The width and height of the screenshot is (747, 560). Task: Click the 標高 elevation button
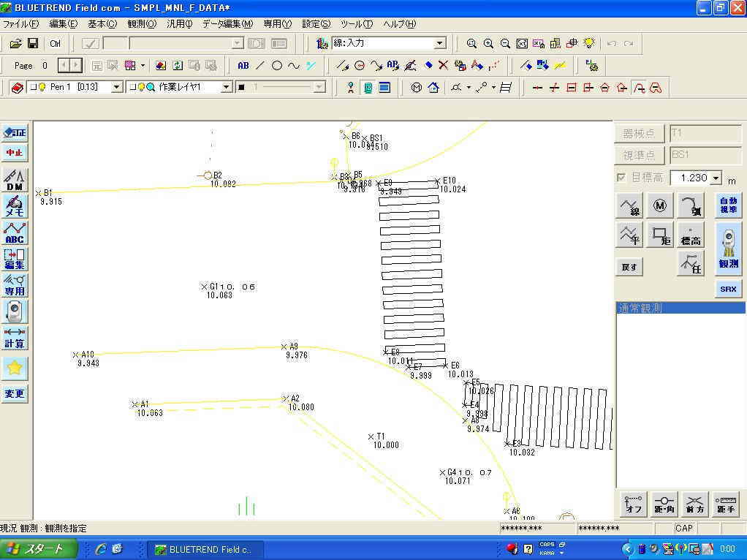coord(690,235)
